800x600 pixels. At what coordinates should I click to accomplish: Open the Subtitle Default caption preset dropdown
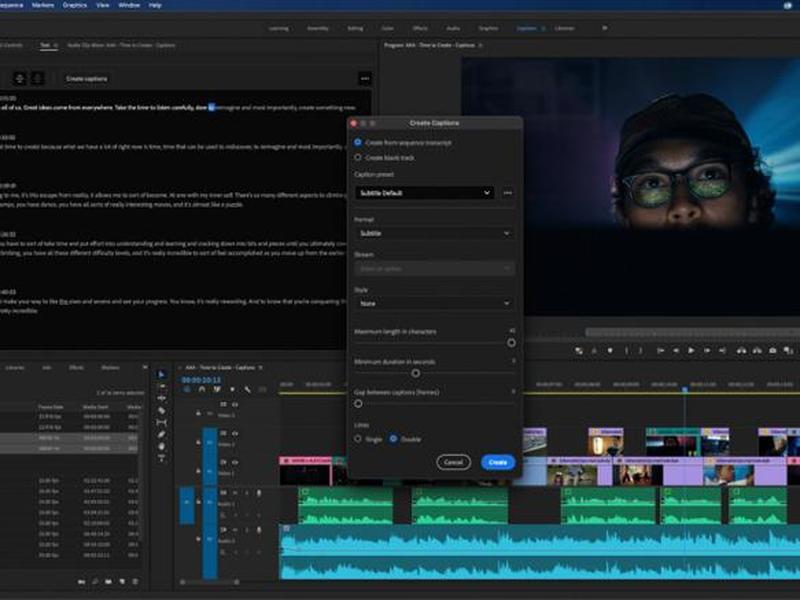click(x=424, y=193)
